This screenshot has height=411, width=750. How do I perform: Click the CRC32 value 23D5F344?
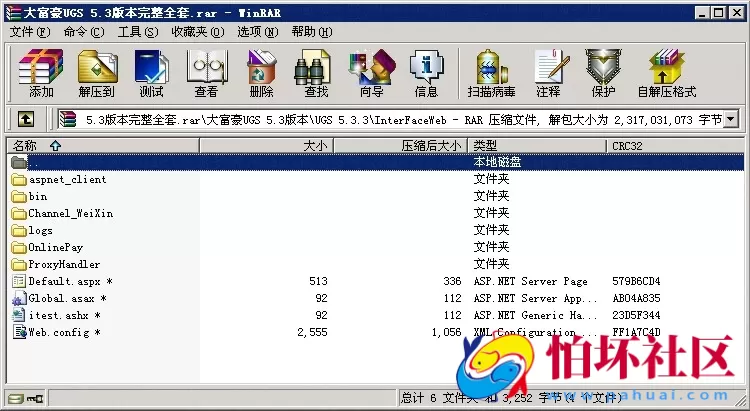click(636, 315)
